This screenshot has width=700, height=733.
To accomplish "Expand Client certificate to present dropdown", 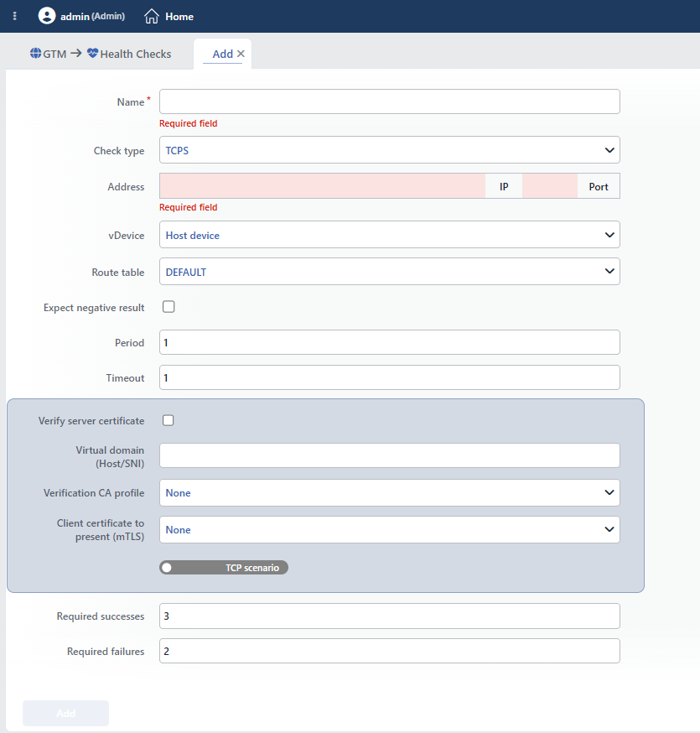I will [390, 530].
